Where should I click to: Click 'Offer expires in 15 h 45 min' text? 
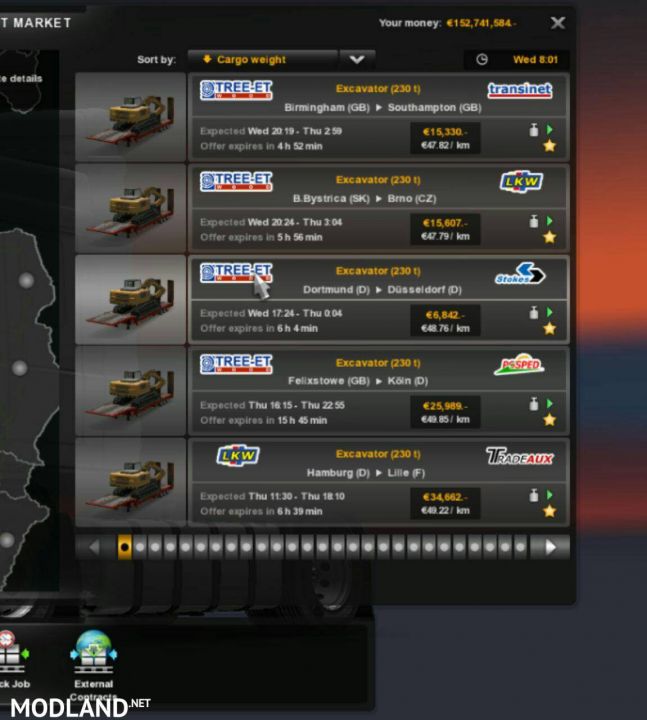[x=264, y=420]
